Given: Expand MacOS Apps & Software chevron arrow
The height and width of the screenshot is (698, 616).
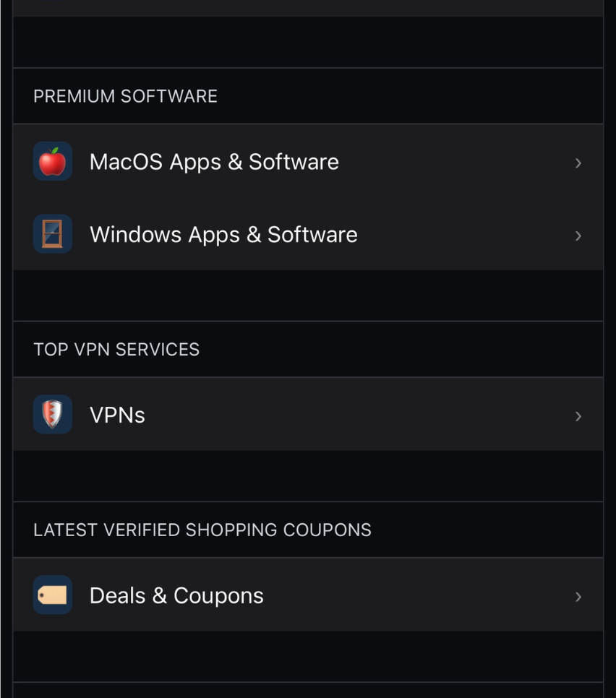Looking at the screenshot, I should tap(578, 163).
